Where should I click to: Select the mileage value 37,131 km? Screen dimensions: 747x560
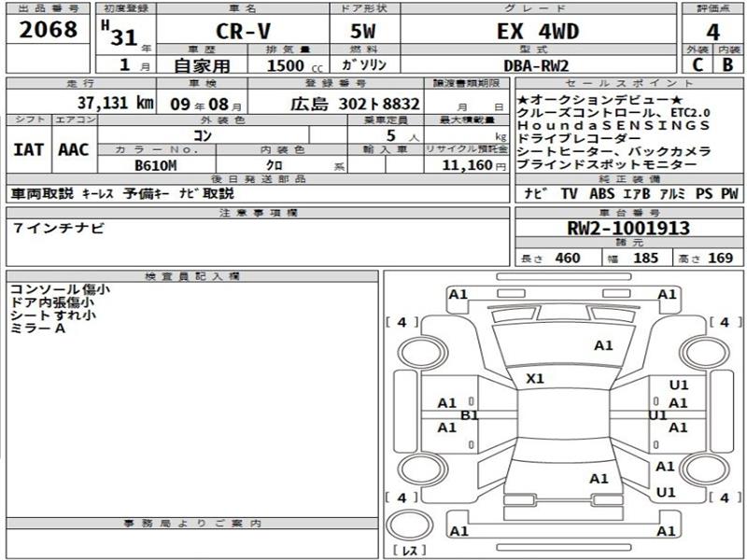point(110,103)
